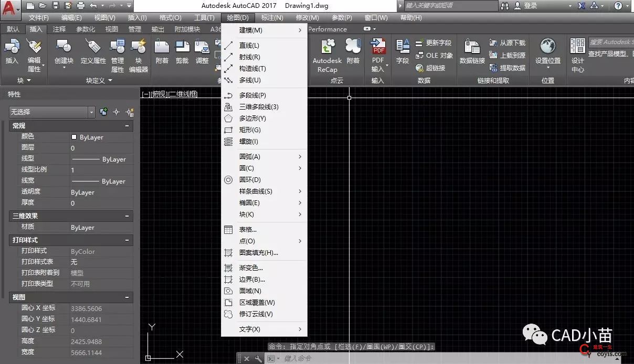The image size is (634, 364).
Task: Click the [俯视] view control label
Action: pyautogui.click(x=159, y=94)
